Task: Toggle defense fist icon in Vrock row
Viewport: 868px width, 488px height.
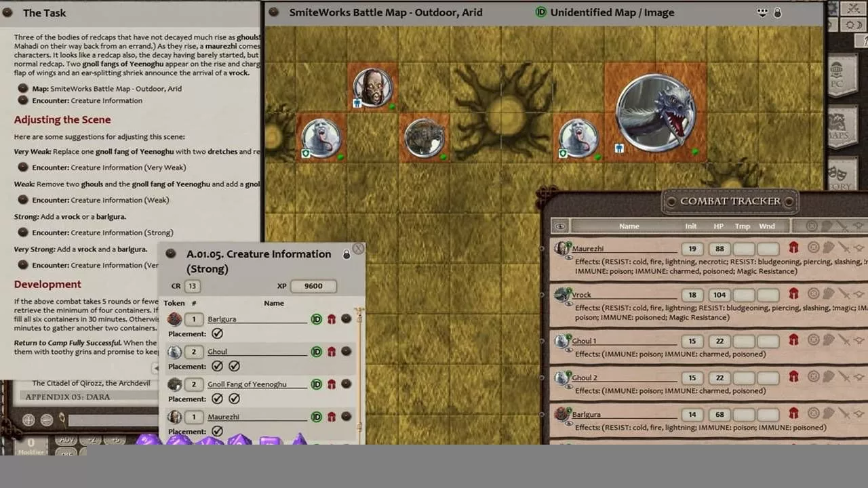Action: [828, 294]
